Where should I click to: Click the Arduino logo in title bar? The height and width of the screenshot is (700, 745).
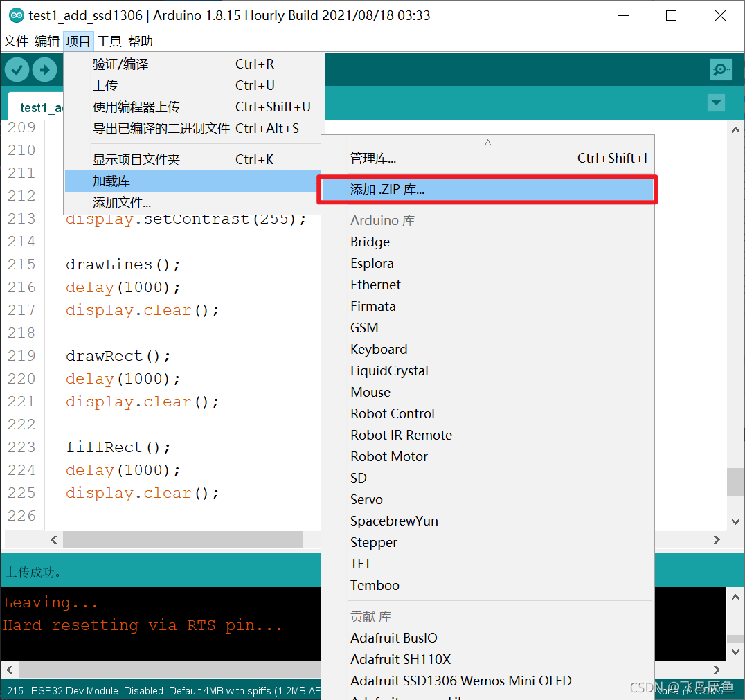(16, 15)
